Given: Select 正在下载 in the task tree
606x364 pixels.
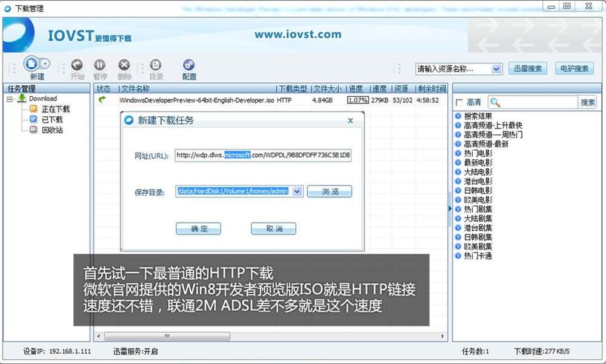Looking at the screenshot, I should pyautogui.click(x=56, y=110).
